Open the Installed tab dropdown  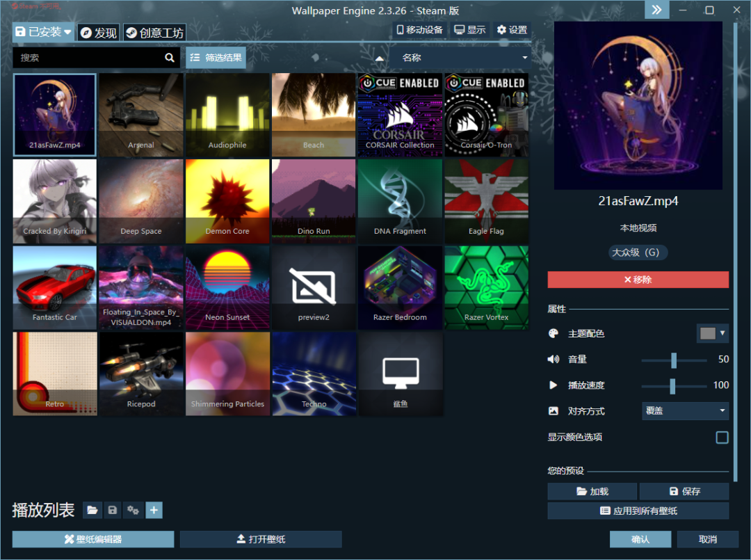[x=43, y=32]
